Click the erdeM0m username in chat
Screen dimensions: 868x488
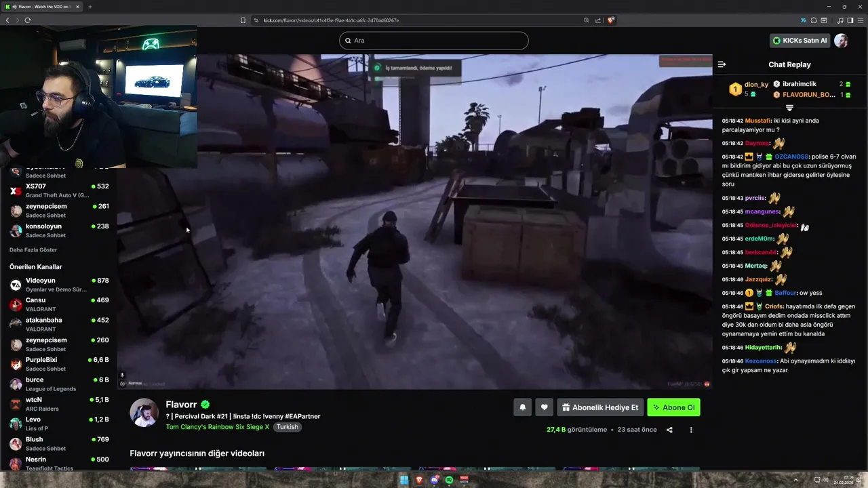pyautogui.click(x=759, y=239)
